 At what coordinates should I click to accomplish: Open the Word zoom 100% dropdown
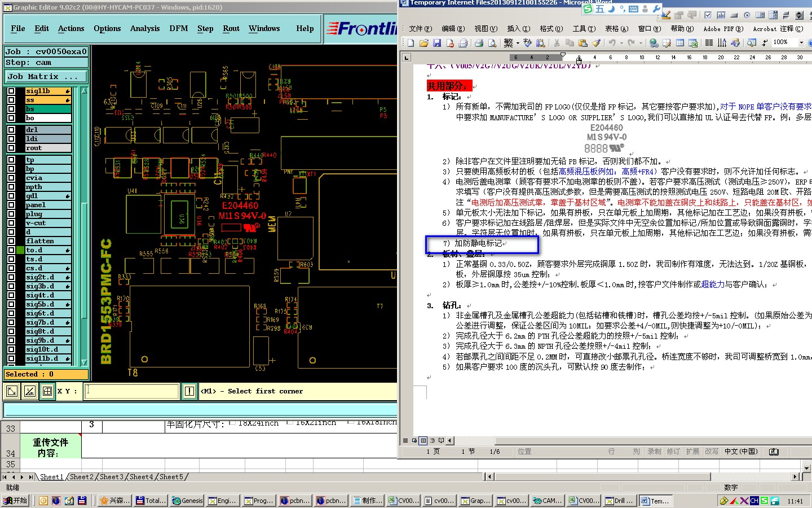coord(801,42)
